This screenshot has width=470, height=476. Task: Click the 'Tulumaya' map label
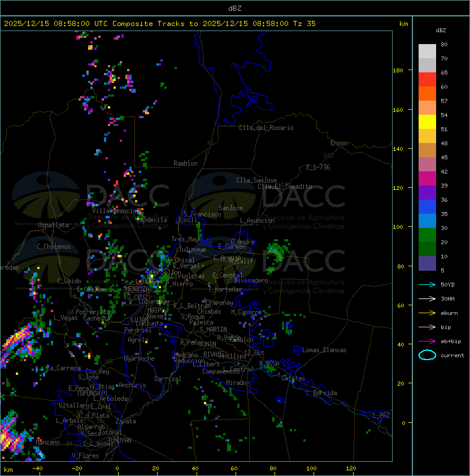[x=193, y=249]
